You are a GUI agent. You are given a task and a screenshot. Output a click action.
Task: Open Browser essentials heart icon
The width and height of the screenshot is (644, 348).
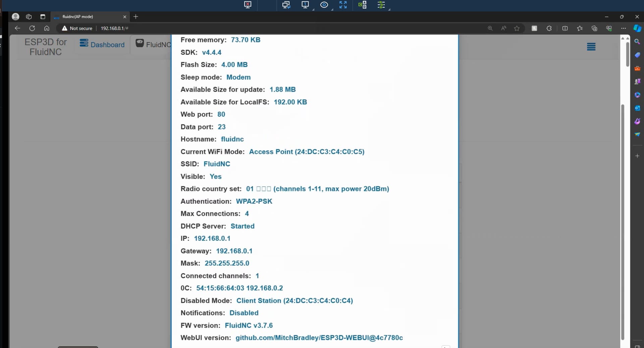click(609, 28)
